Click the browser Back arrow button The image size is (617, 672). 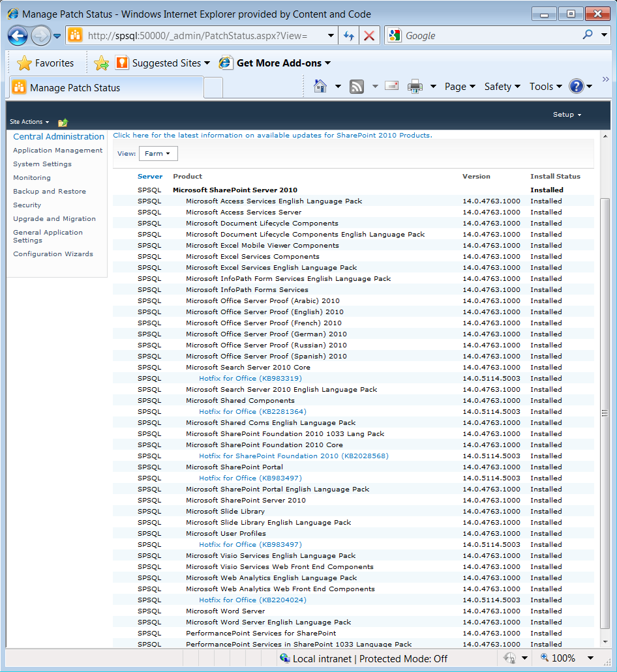click(x=18, y=36)
